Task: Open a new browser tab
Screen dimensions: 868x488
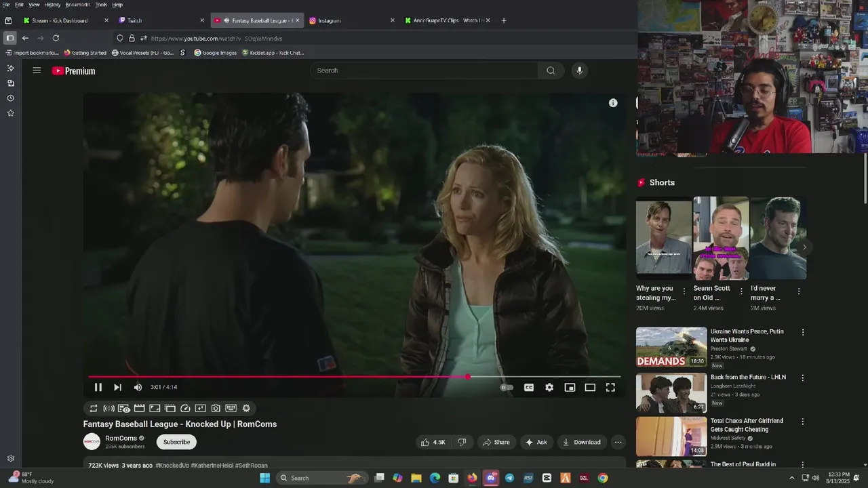Action: coord(503,20)
